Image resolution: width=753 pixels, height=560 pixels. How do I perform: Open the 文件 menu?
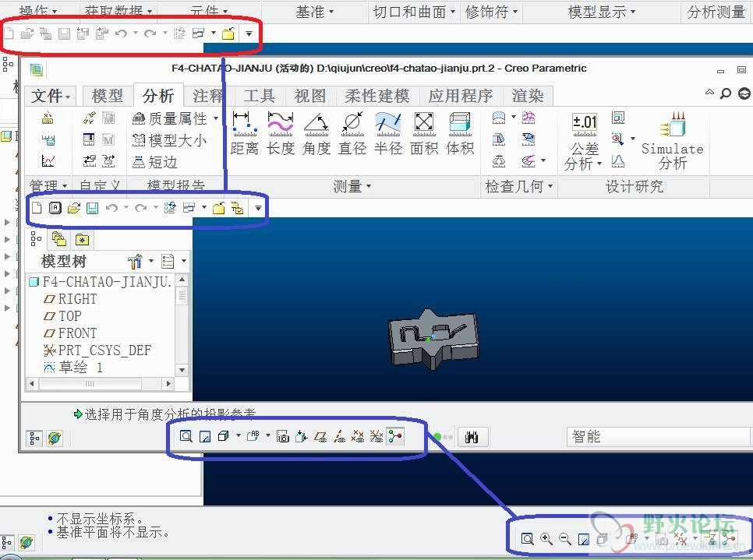pyautogui.click(x=51, y=96)
